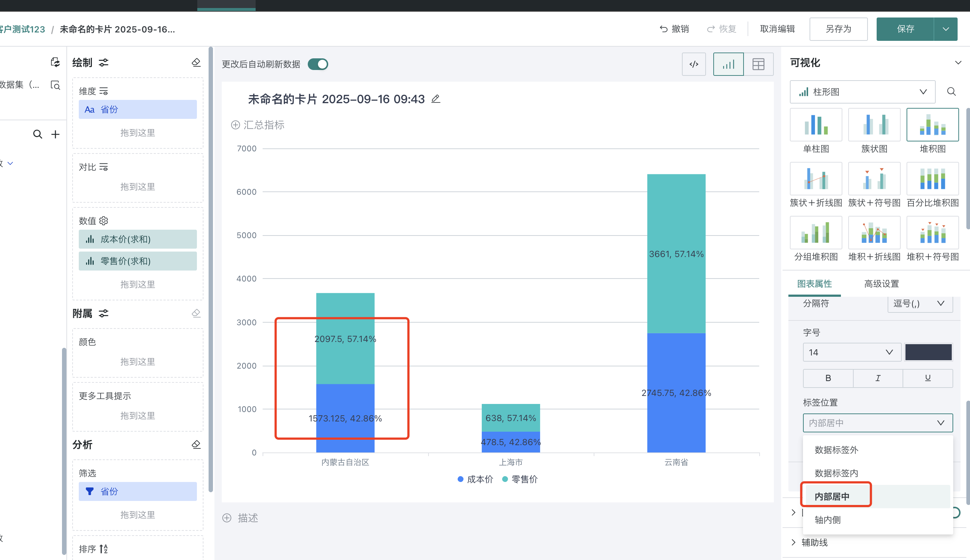The width and height of the screenshot is (970, 560).
Task: Toggle italic I formatting for labels
Action: click(x=878, y=378)
